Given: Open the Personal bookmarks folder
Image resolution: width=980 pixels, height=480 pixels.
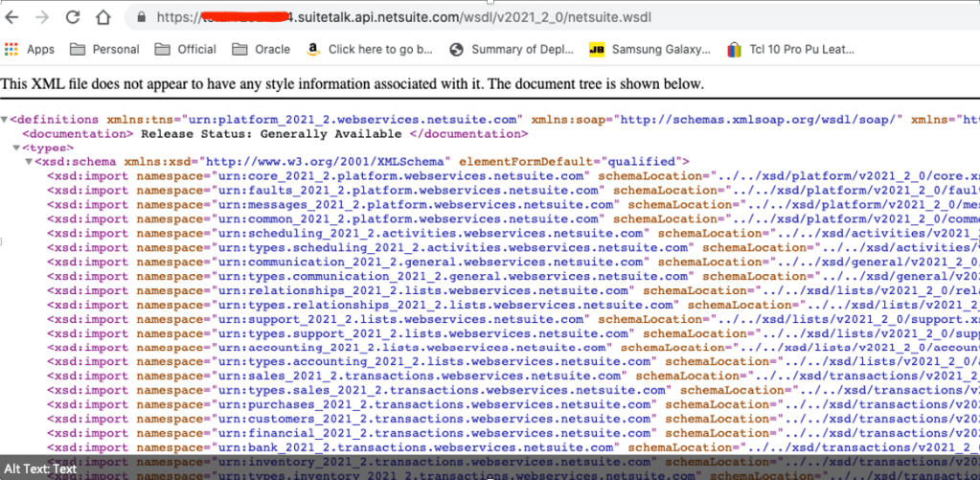Looking at the screenshot, I should (x=104, y=49).
